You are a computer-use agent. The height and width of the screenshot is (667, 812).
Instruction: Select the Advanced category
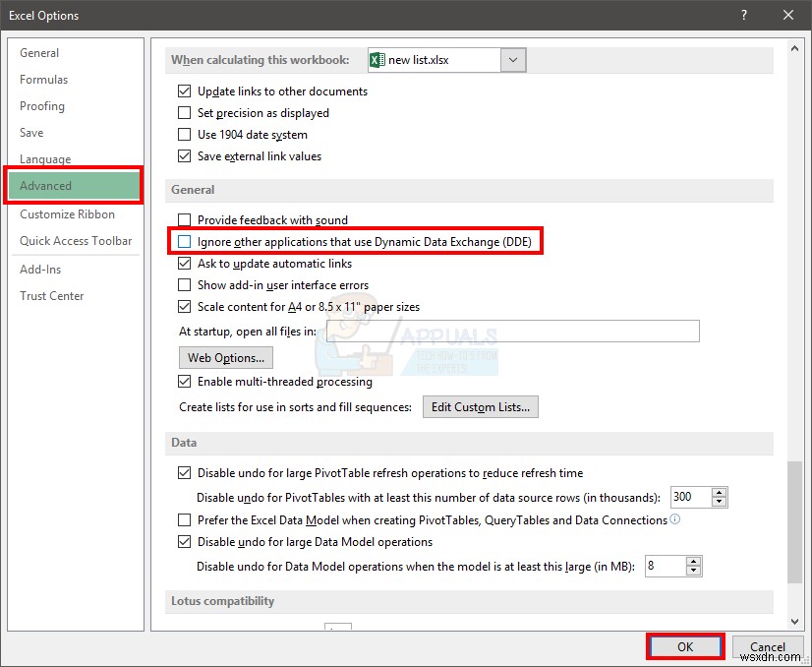[75, 186]
